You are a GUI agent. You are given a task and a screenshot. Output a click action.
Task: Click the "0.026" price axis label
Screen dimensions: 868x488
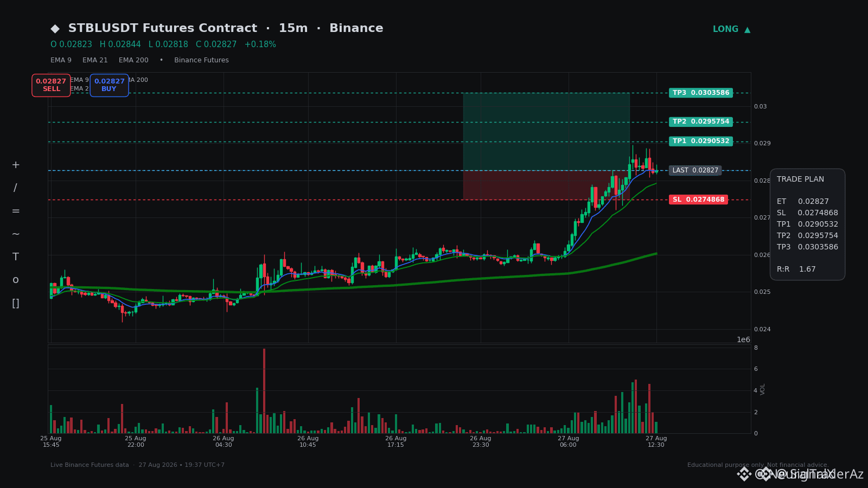762,255
